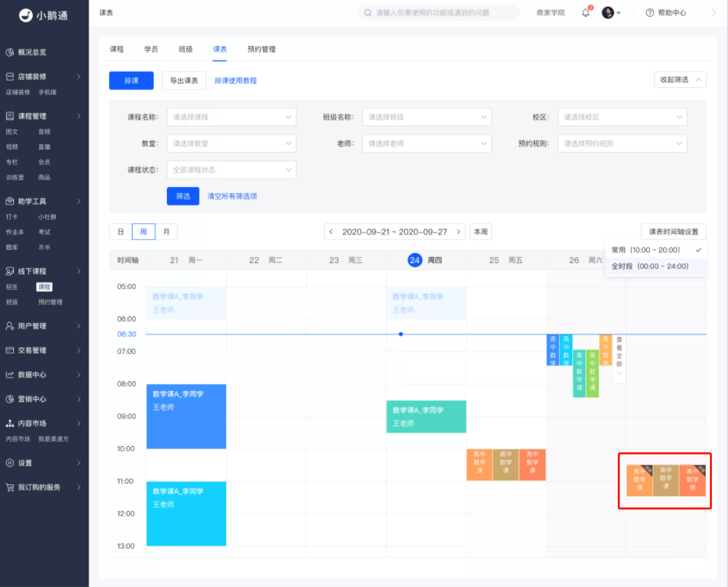The image size is (728, 587).
Task: Collapse filters with 收起筛选
Action: [x=680, y=80]
